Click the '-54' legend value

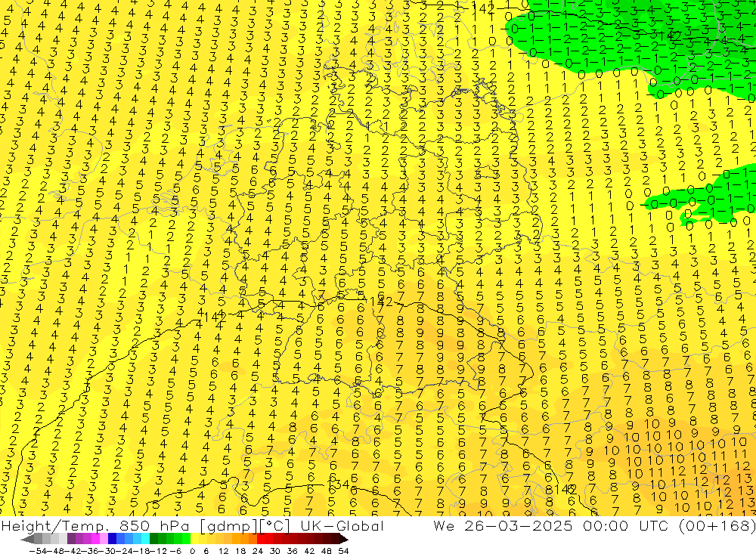coord(36,550)
